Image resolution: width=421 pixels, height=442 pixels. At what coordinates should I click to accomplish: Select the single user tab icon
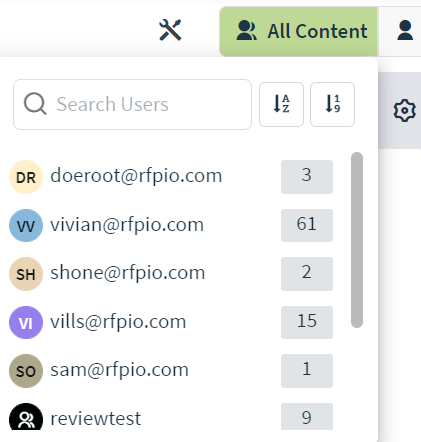405,30
